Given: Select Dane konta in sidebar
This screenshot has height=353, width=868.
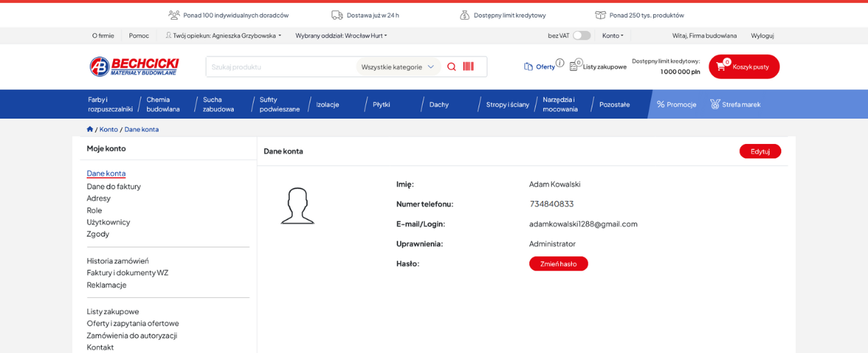Looking at the screenshot, I should coord(106,173).
